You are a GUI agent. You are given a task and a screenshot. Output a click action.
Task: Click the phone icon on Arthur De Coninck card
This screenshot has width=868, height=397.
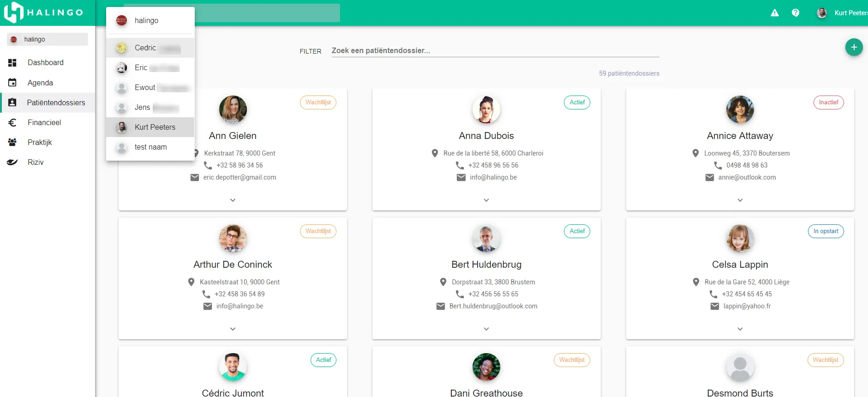tap(206, 294)
